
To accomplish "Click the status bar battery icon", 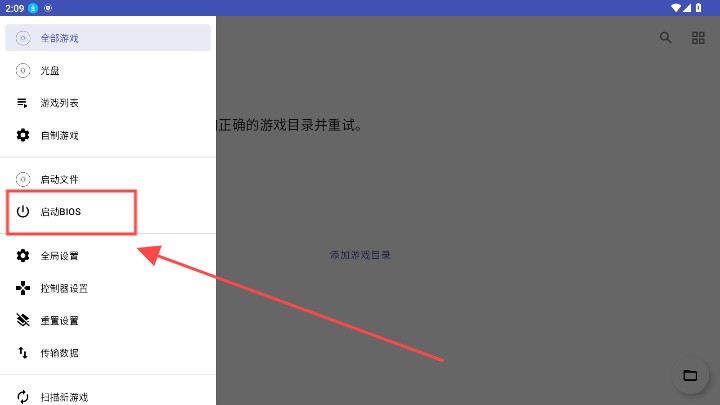I will coord(698,8).
